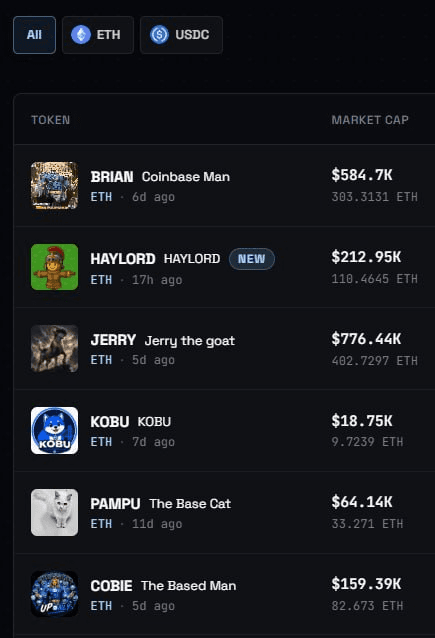Click the USDC dollar coin icon

[159, 35]
